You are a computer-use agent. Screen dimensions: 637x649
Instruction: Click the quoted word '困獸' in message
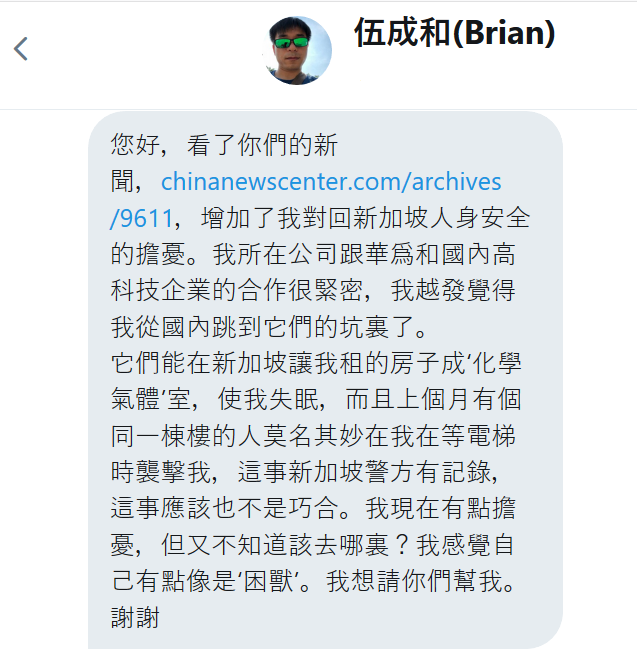tap(268, 581)
